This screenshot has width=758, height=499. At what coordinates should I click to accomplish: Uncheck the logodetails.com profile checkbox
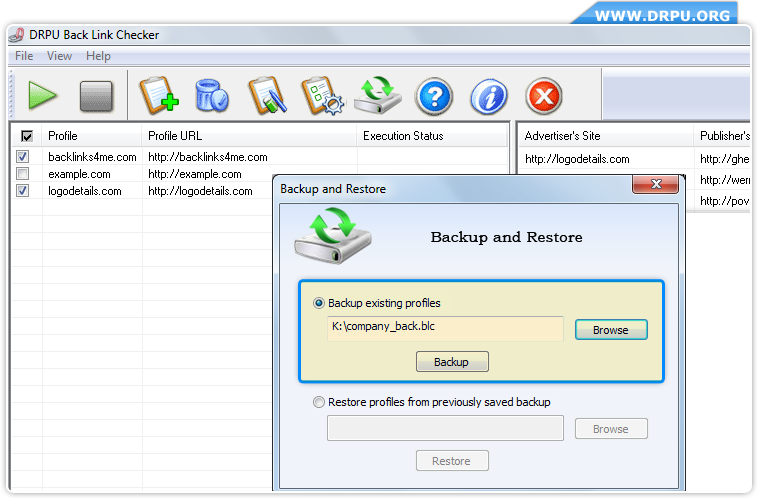pos(23,191)
